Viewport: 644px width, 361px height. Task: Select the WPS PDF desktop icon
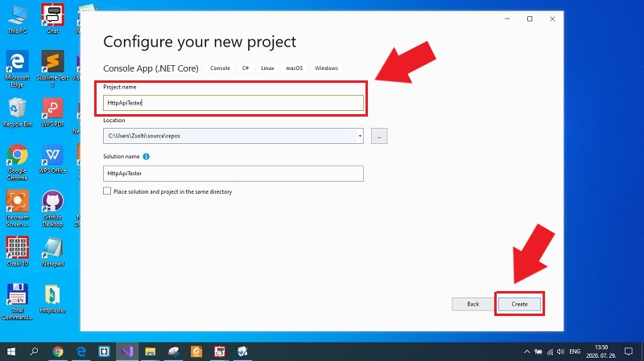coord(52,113)
